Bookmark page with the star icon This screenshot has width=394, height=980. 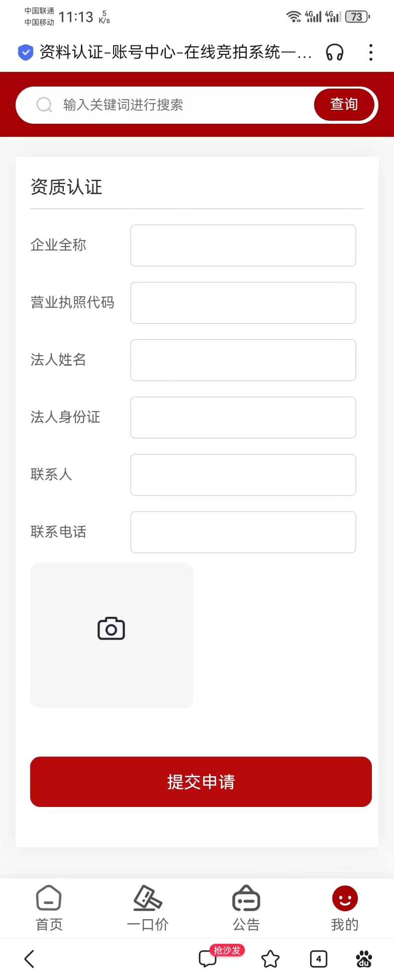click(270, 959)
